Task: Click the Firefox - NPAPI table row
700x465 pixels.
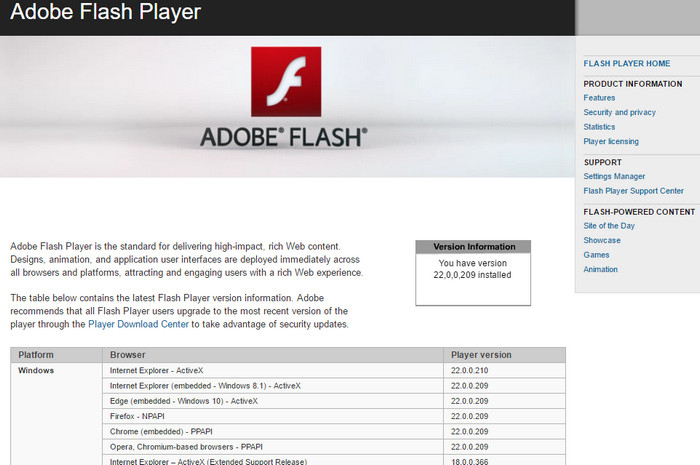Action: point(334,416)
